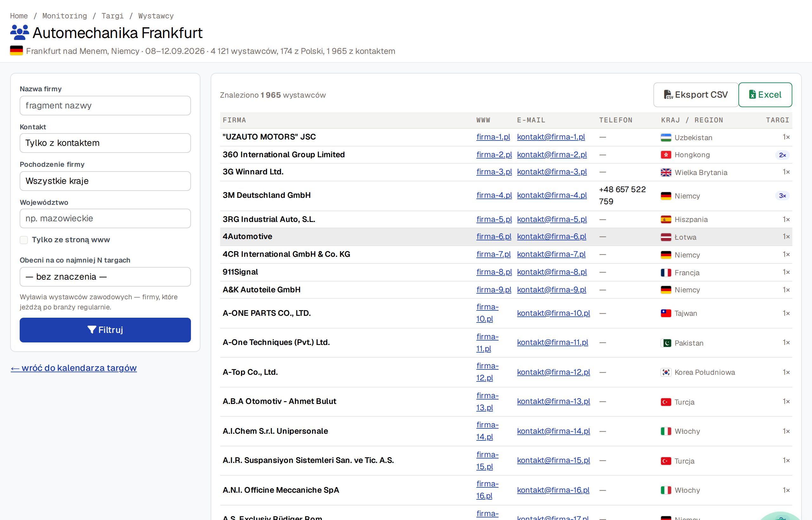Follow wróć do kalendarza targów link
The image size is (812, 520).
tap(74, 368)
